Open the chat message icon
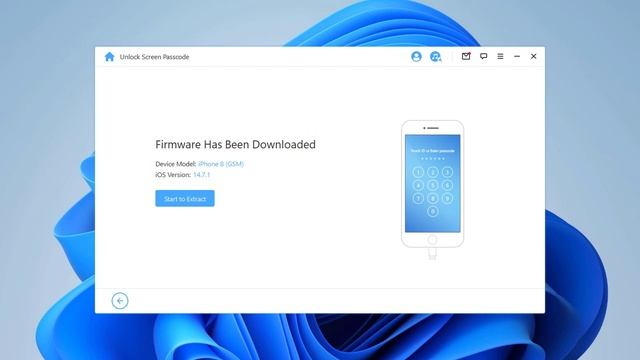The image size is (640, 360). pyautogui.click(x=483, y=56)
